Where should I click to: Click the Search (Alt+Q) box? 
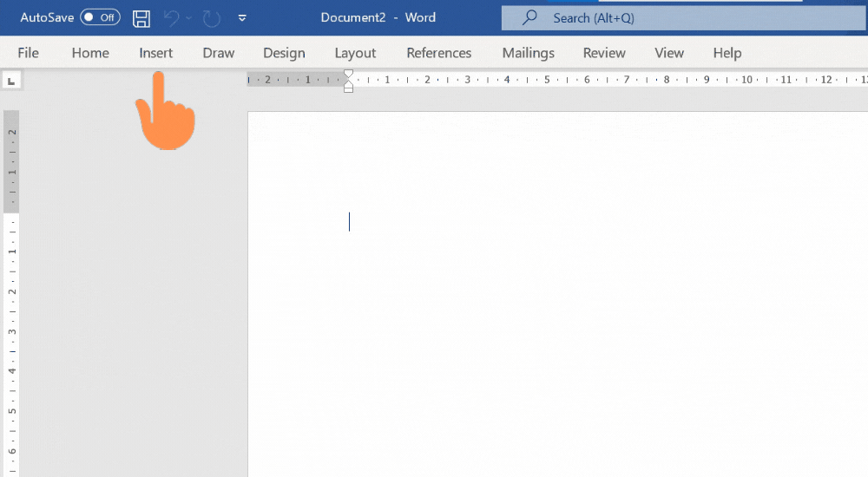[677, 17]
